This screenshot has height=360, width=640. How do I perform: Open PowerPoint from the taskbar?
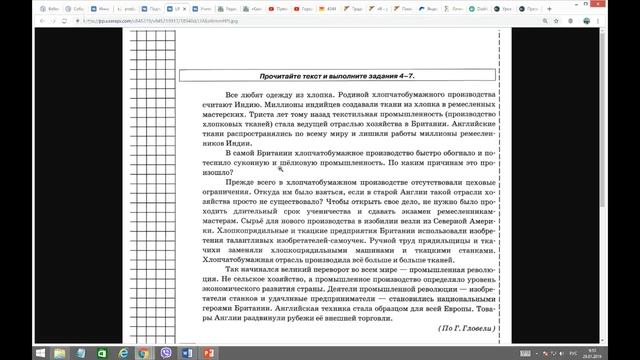click(209, 353)
